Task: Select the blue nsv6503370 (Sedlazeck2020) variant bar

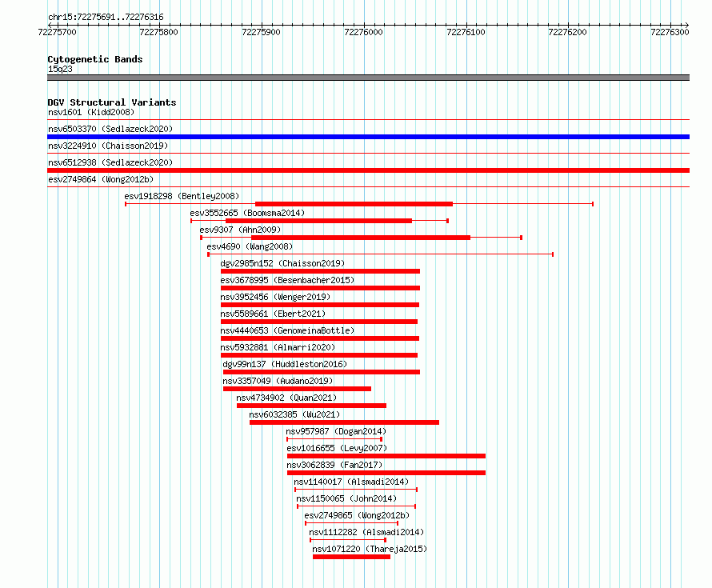Action: (368, 137)
